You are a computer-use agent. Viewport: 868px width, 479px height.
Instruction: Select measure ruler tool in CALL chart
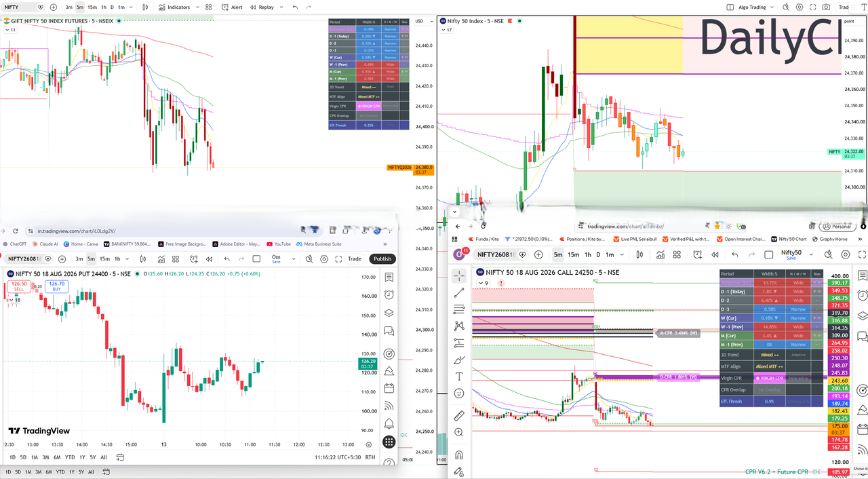tap(459, 416)
